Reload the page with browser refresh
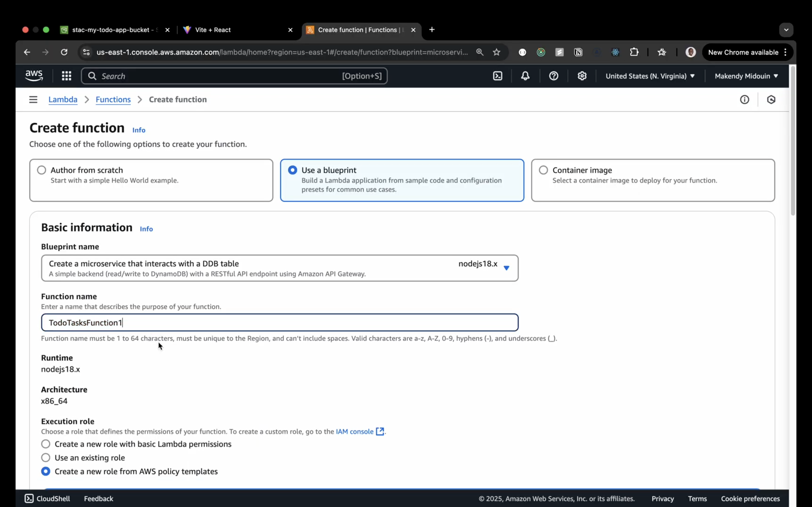Screen dimensions: 812x507 click(64, 52)
